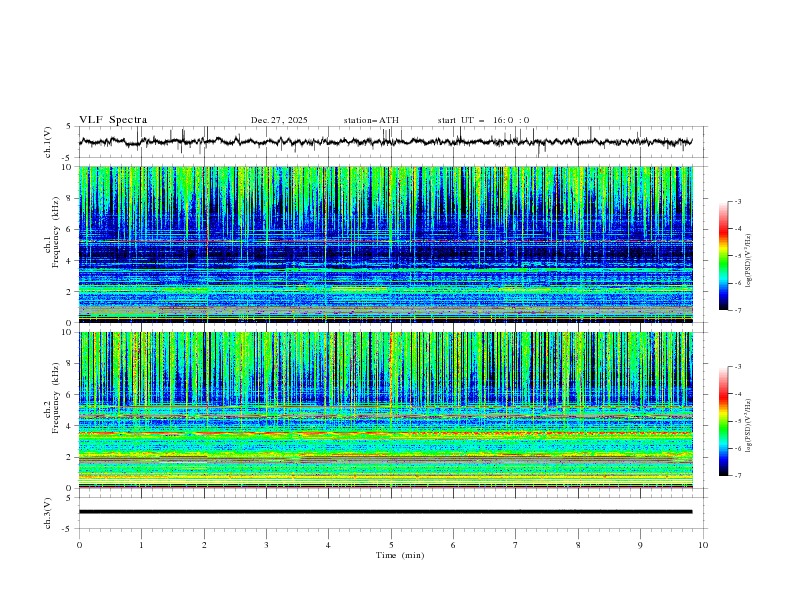792x612 pixels.
Task: Click the log(PSD) label beside upper color bar
Action: click(x=749, y=256)
